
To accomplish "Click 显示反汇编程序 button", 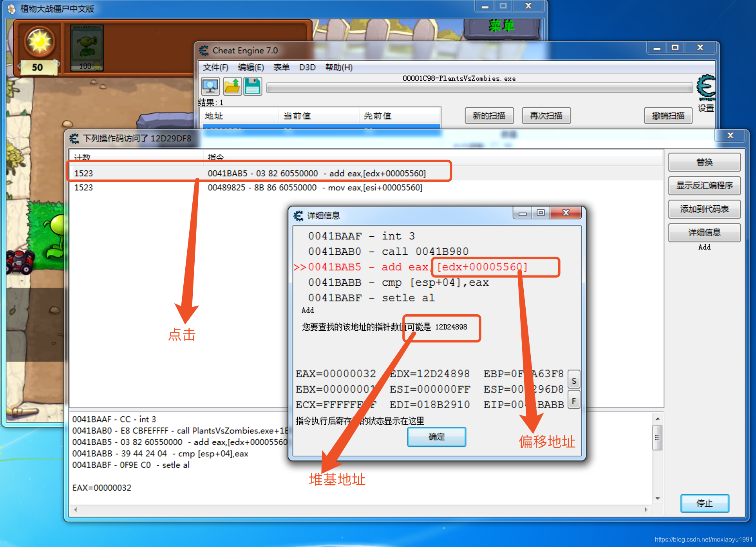I will (704, 186).
